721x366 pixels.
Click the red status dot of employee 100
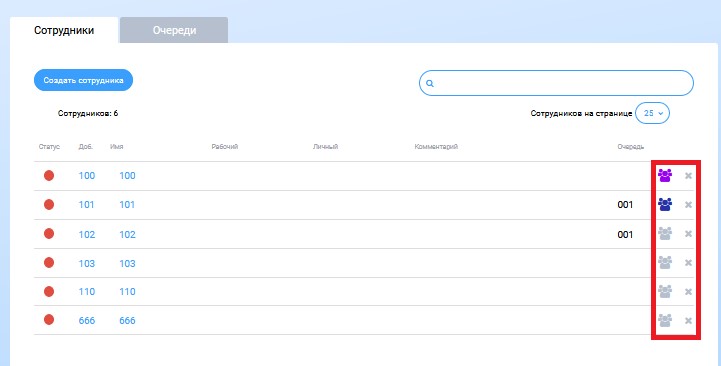[x=49, y=175]
